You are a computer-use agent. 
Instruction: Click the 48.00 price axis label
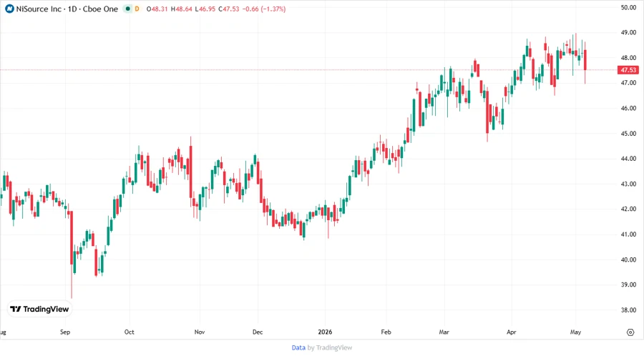(628, 58)
